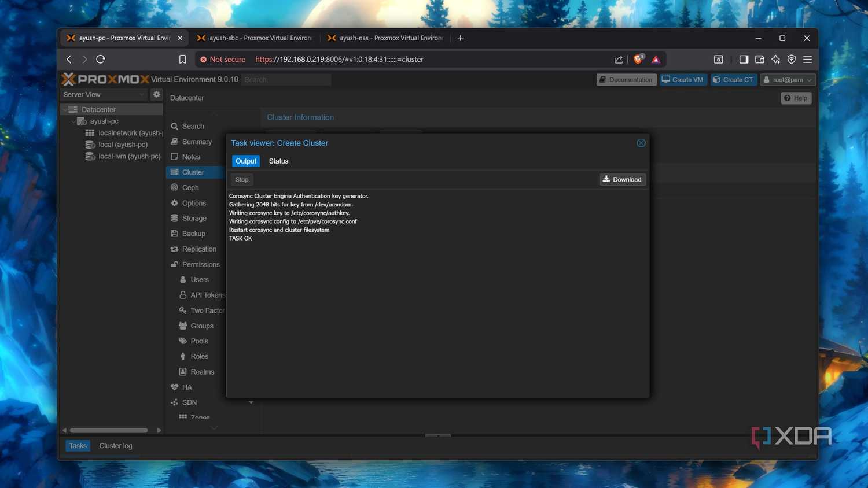Switch to the ayush-nas browser tab
Image resolution: width=868 pixels, height=488 pixels.
(386, 38)
